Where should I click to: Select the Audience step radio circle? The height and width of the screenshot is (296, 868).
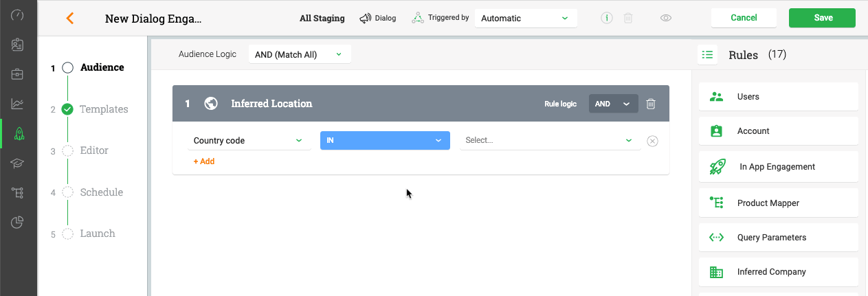click(67, 68)
